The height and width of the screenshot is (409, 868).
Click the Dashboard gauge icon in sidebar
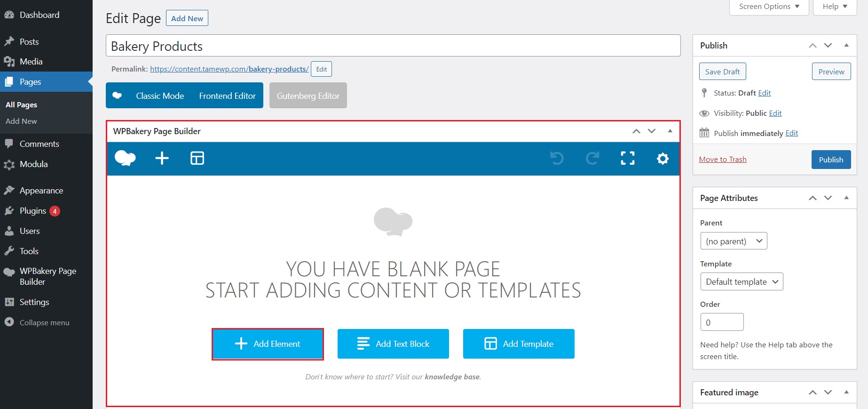point(9,15)
